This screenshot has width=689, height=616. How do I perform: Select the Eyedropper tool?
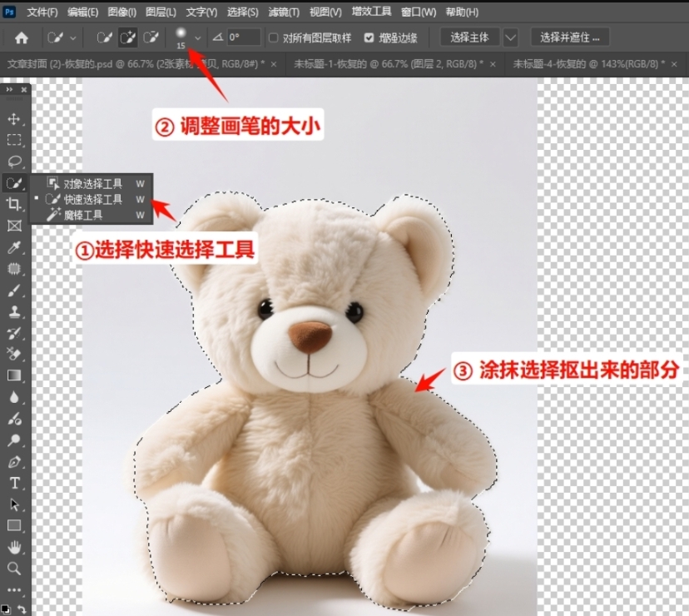[14, 247]
